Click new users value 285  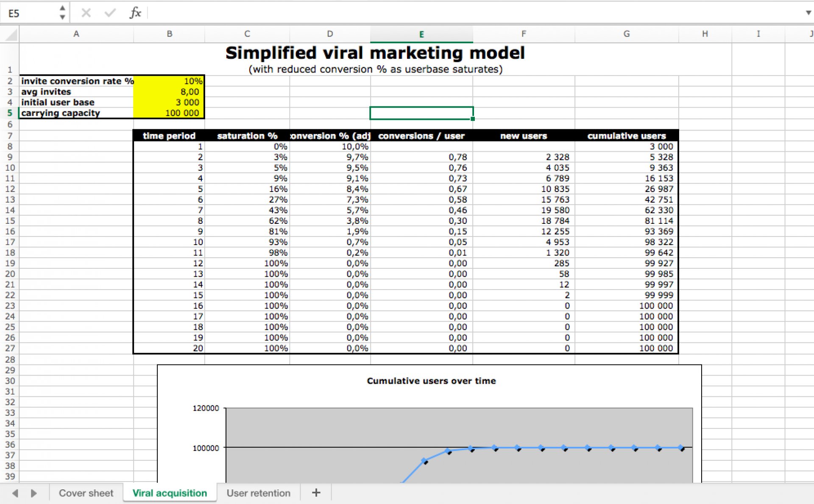click(524, 263)
